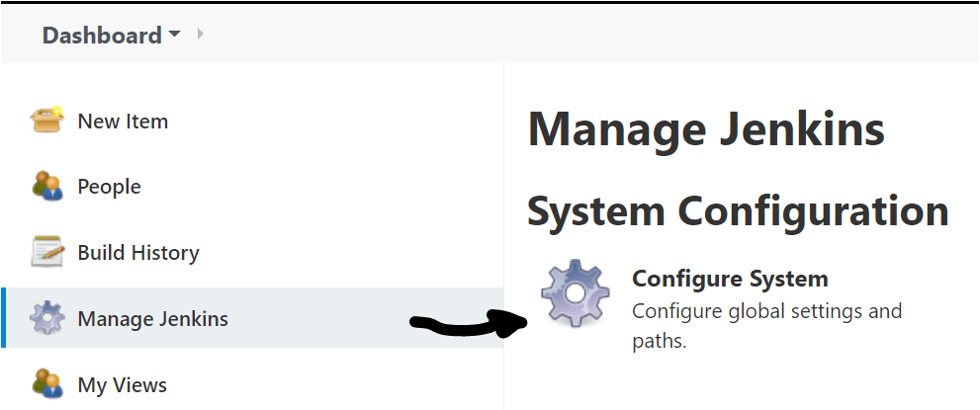
Task: Go to Dashboard via breadcrumb text
Action: 102,36
